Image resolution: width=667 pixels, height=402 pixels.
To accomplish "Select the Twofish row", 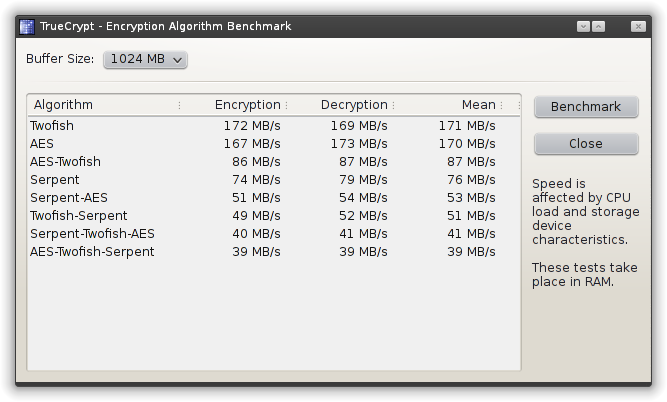I will (52, 126).
